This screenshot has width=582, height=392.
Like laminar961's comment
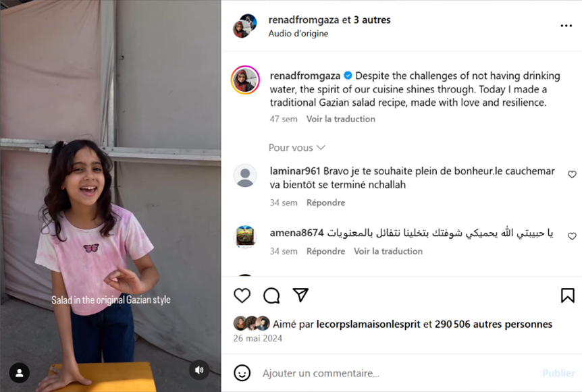572,174
